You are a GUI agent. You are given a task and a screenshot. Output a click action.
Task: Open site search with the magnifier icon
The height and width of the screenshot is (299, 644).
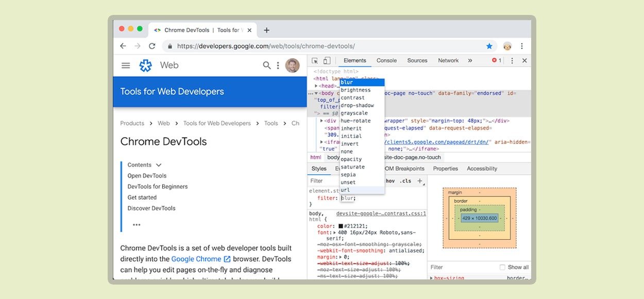pyautogui.click(x=267, y=65)
